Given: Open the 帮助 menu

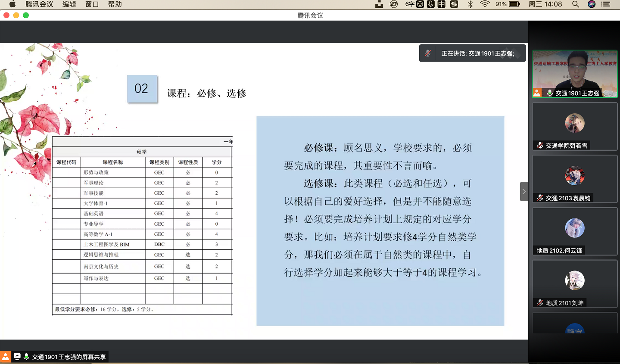Looking at the screenshot, I should [115, 4].
